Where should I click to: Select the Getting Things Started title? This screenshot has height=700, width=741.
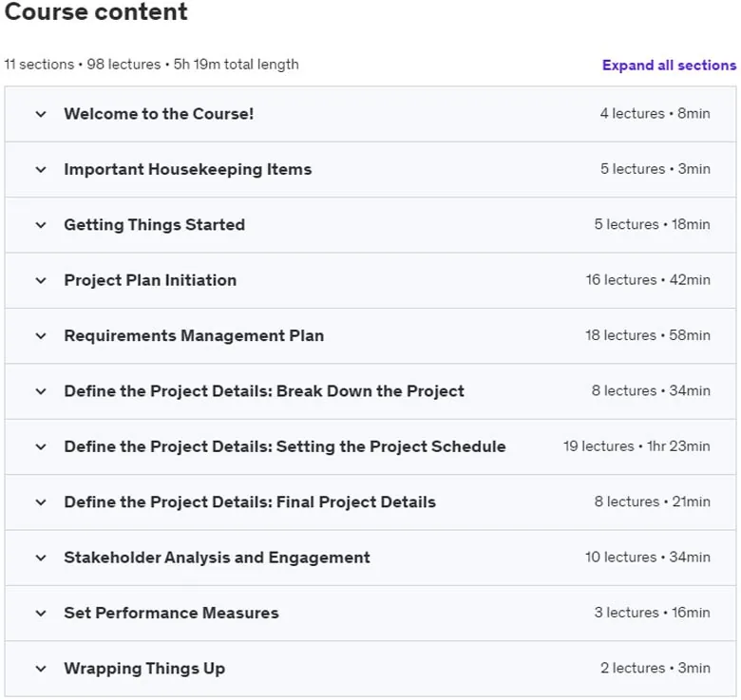(155, 225)
